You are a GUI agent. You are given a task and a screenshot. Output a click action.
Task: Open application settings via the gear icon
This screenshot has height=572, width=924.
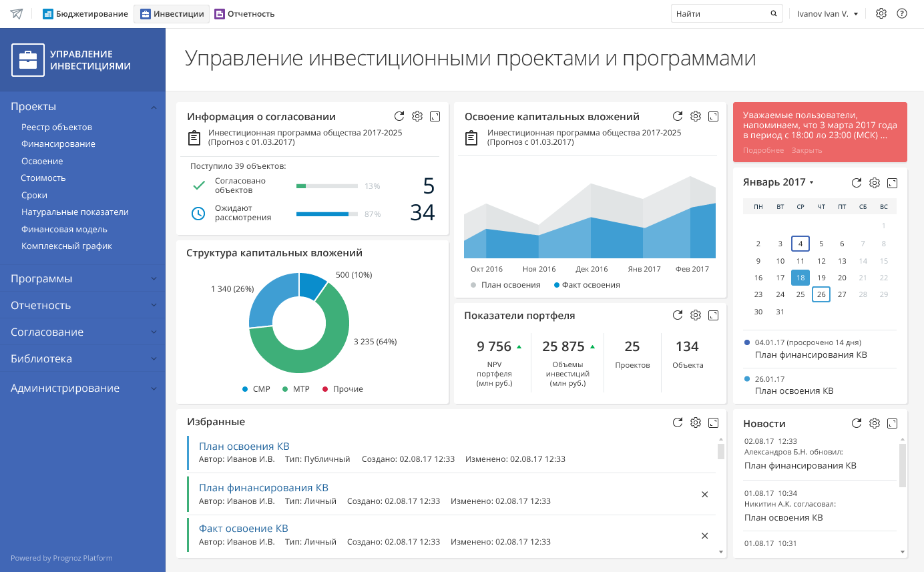coord(881,13)
